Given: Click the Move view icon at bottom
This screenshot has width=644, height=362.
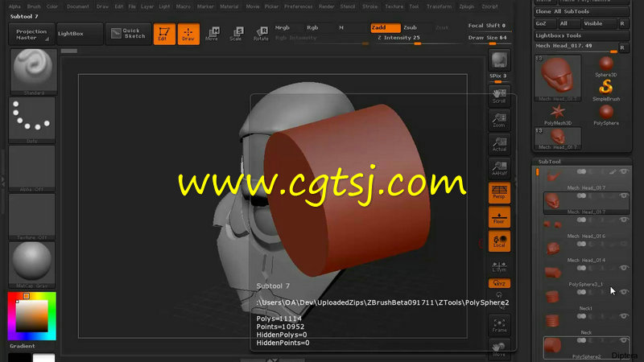Looking at the screenshot, I should [x=499, y=349].
